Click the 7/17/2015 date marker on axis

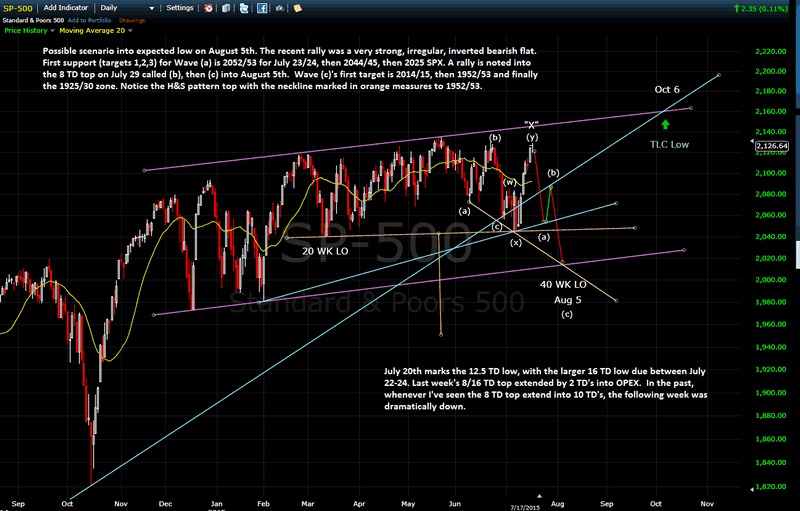524,507
